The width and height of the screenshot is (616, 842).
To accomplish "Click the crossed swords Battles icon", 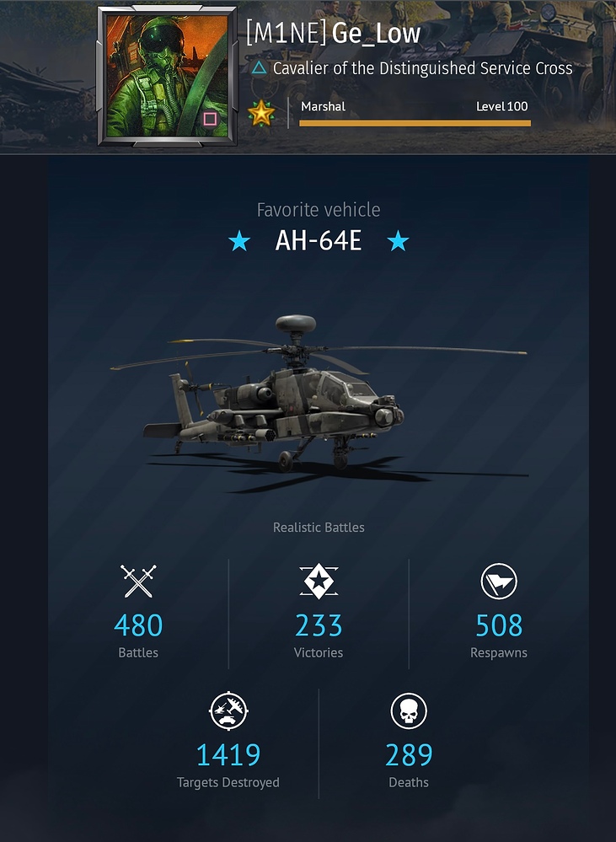I will [138, 581].
